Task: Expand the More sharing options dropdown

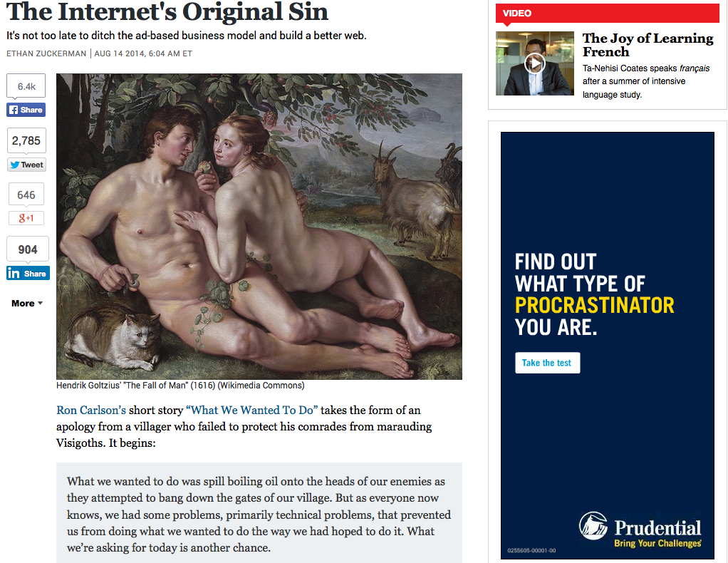Action: 27,304
